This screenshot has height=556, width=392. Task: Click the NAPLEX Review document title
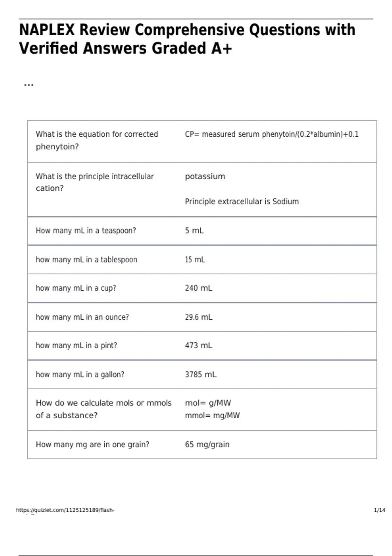(x=187, y=39)
